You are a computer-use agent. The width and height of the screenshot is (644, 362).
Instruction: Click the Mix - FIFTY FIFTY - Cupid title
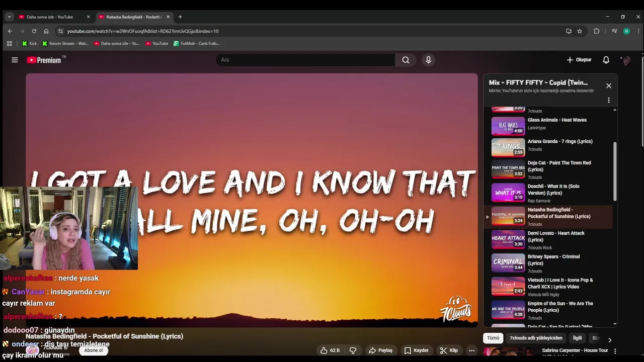click(538, 82)
